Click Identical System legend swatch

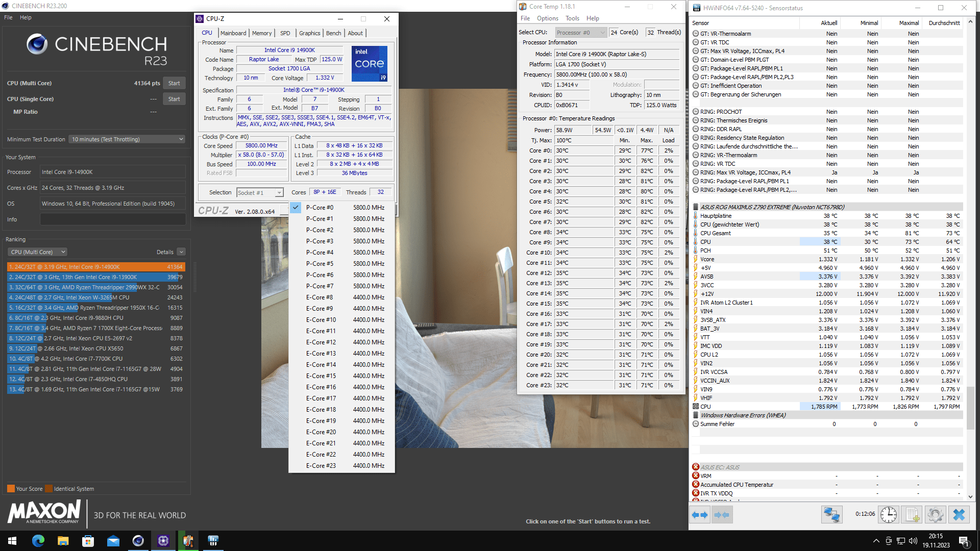coord(48,489)
